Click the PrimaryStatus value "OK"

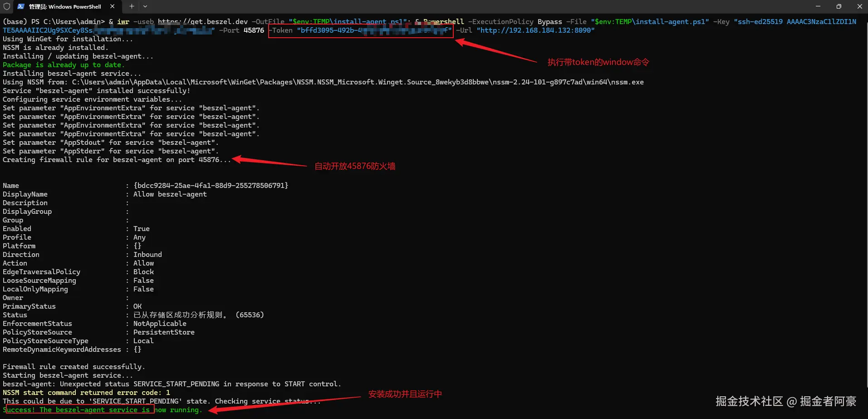pyautogui.click(x=137, y=306)
